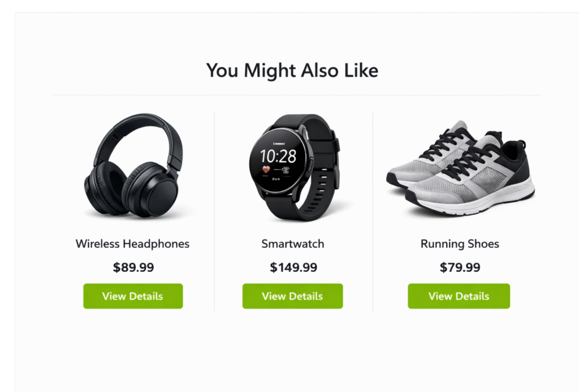Click View Details under Running Shoes
Image resolution: width=579 pixels, height=392 pixels.
459,296
